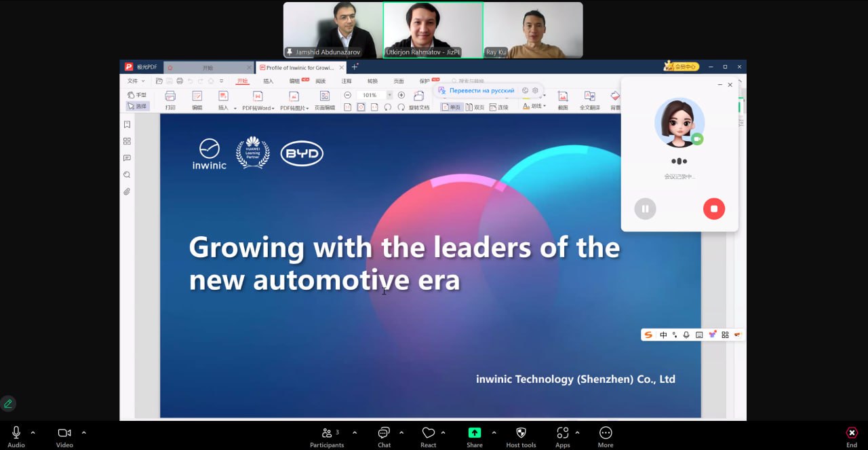Screen dimensions: 868x450
Task: Click the bookmark icon in left sidebar
Action: (x=127, y=125)
